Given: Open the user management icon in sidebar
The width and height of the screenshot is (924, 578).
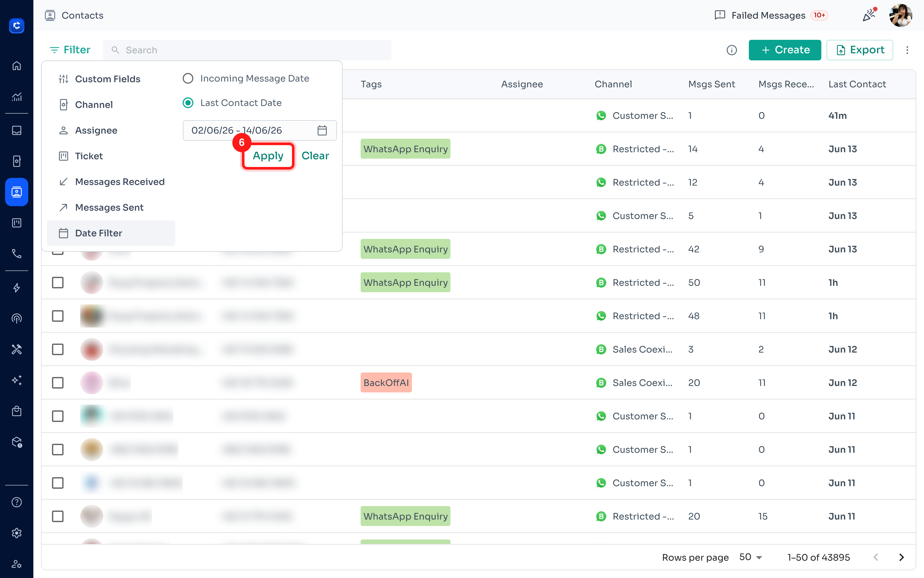Looking at the screenshot, I should [x=16, y=564].
